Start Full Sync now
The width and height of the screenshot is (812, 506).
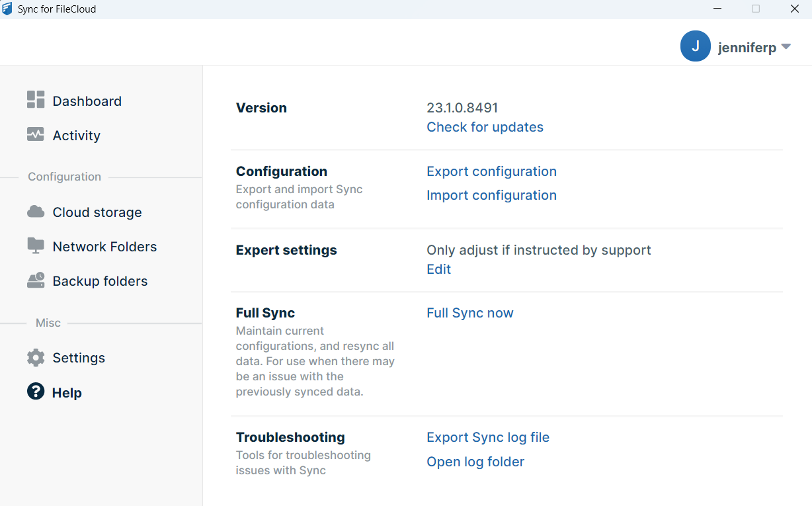click(469, 313)
